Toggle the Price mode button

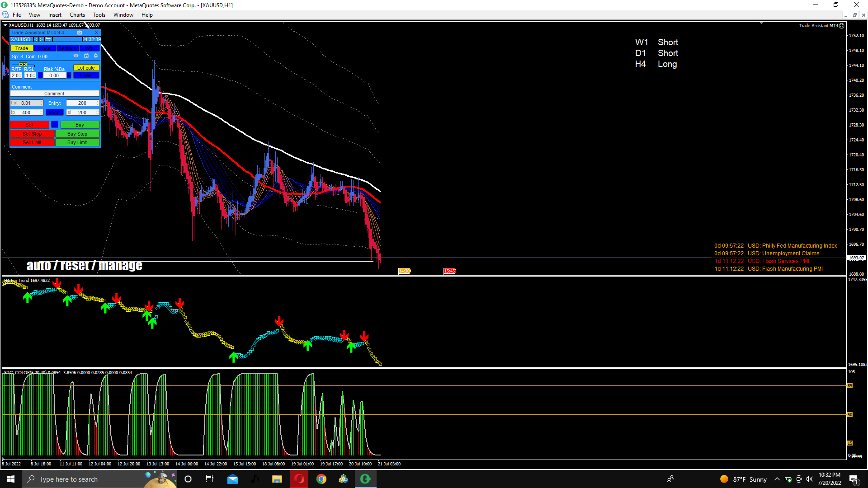tap(54, 113)
